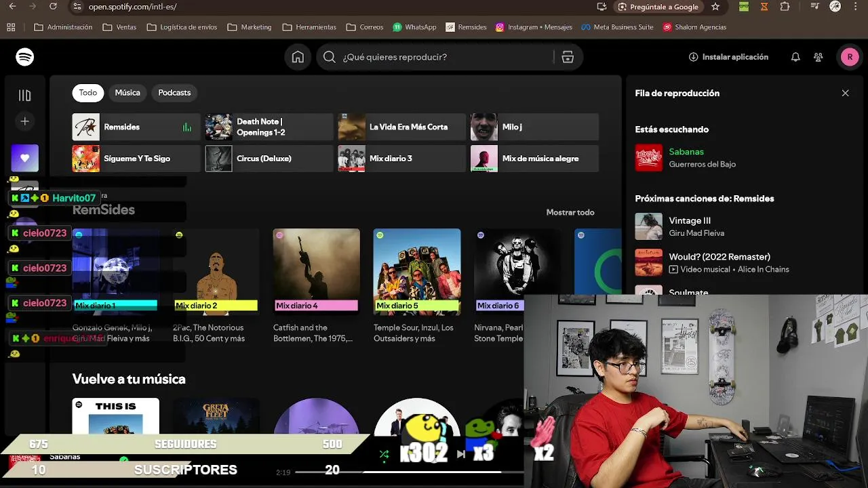Open the Shalom Agencias bookmark
Screen dimensions: 868x488
pos(694,27)
